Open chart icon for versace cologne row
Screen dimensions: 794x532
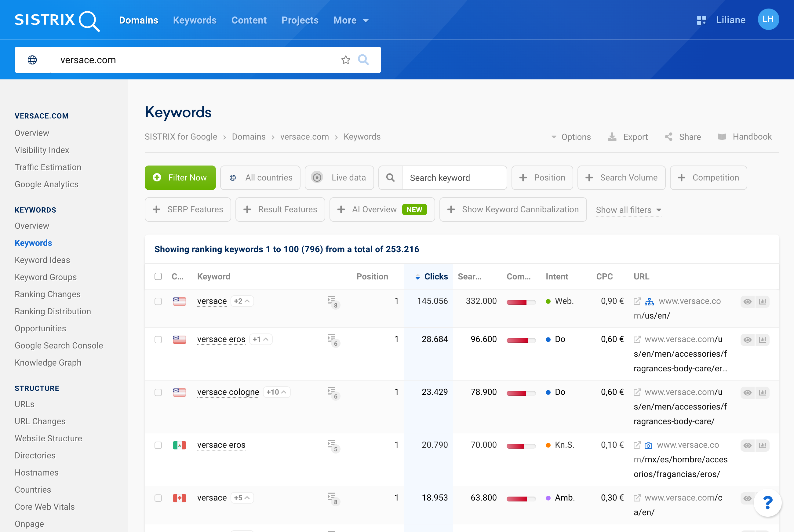tap(763, 392)
